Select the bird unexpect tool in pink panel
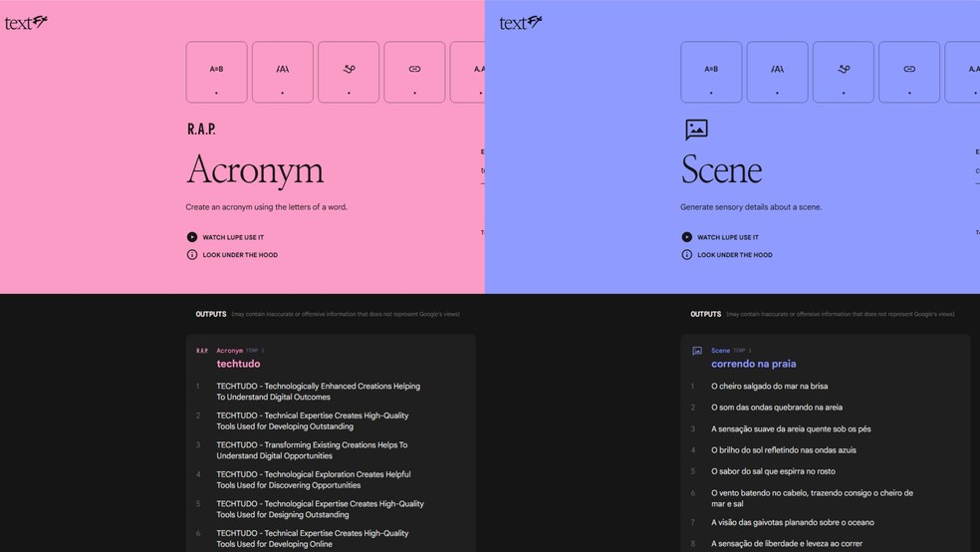This screenshot has width=980, height=552. 349,72
